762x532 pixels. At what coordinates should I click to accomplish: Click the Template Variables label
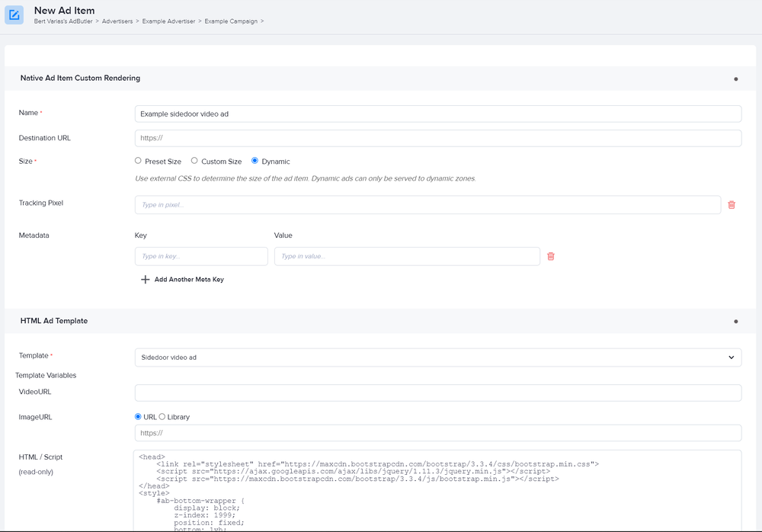46,376
